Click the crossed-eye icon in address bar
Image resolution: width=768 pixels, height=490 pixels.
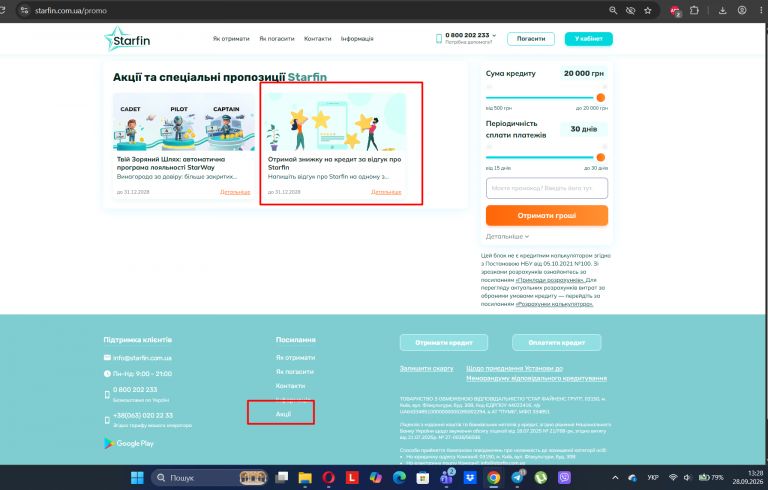click(630, 10)
